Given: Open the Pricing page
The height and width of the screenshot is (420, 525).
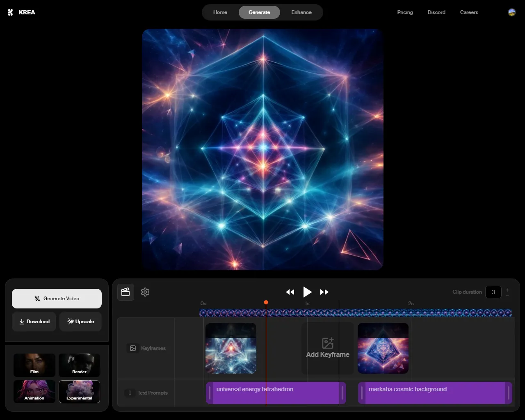Looking at the screenshot, I should (405, 12).
